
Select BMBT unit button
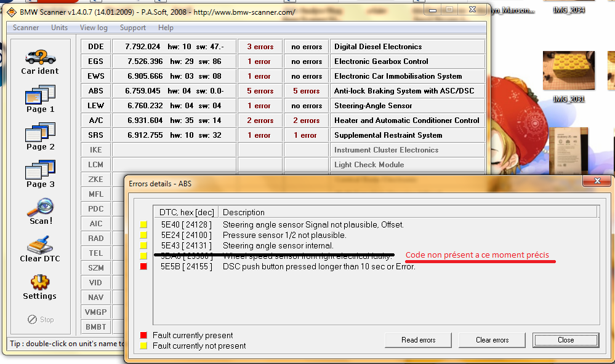click(96, 326)
